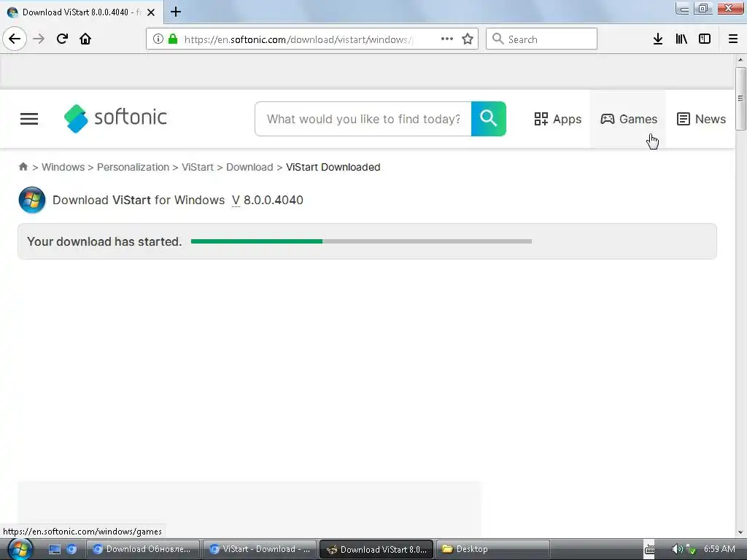Focus the 'What would you like to find today?' field

363,119
